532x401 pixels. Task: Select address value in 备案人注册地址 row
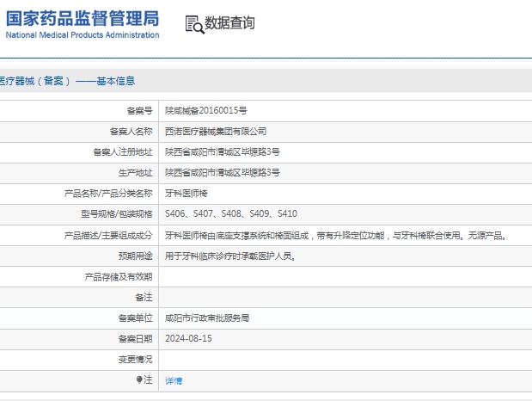(223, 152)
